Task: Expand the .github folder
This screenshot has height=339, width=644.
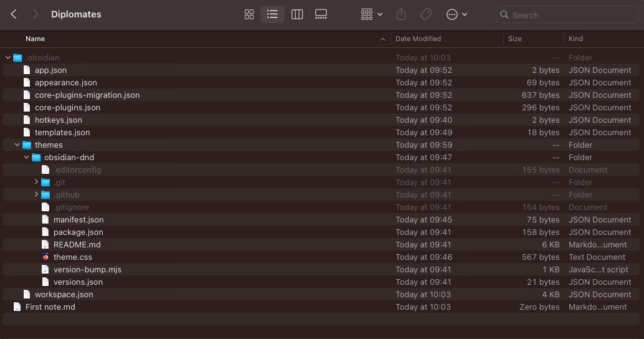Action: [36, 194]
